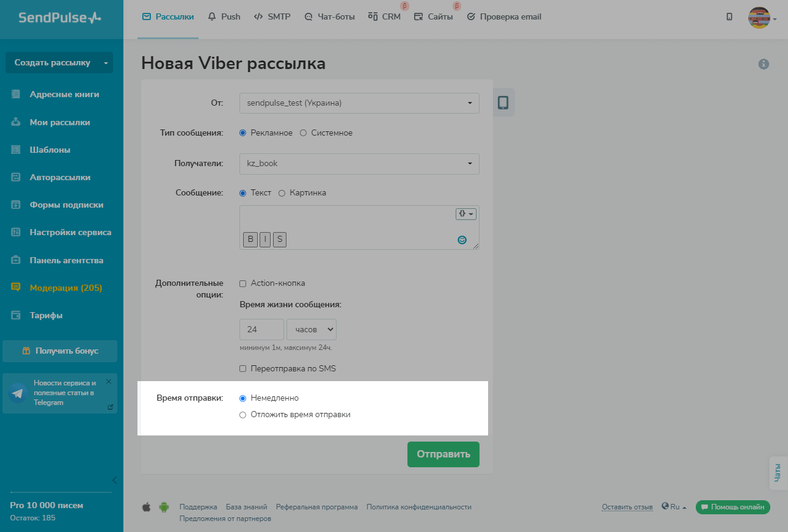The image size is (788, 532).
Task: Apply bold formatting with the B button
Action: click(x=250, y=239)
